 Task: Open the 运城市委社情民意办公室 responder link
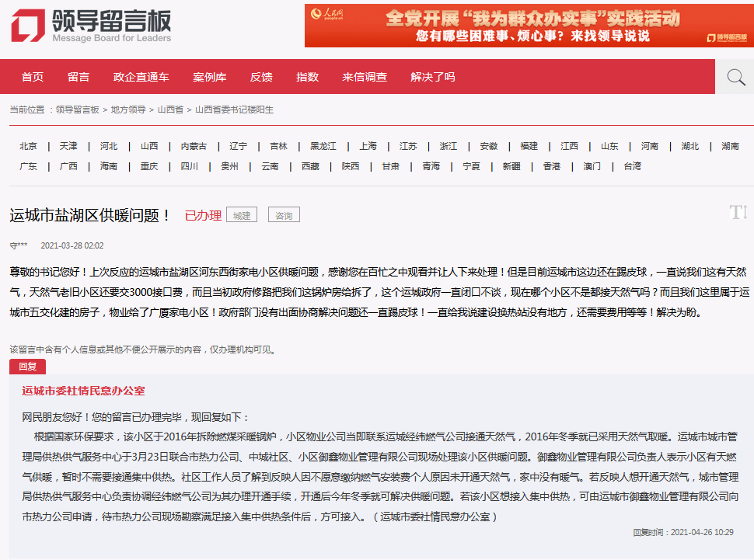pos(83,391)
